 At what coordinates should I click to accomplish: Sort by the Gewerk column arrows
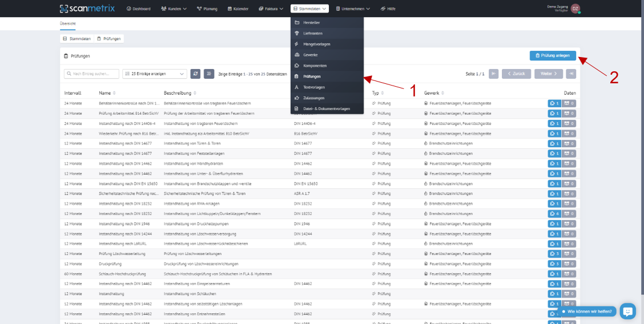443,93
